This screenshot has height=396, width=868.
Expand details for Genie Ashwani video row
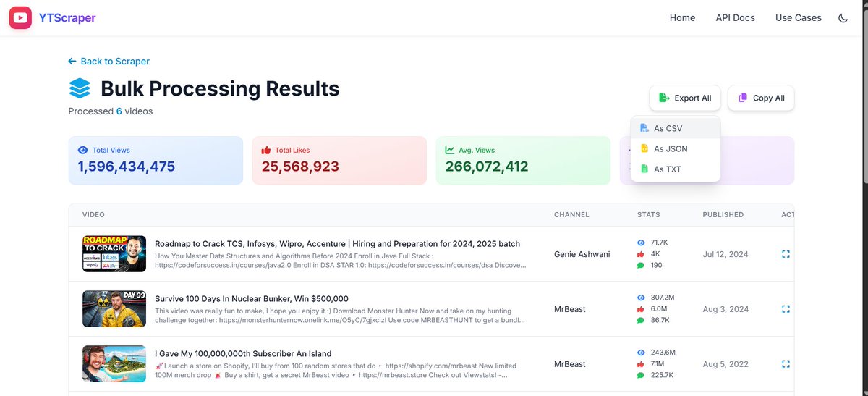pyautogui.click(x=786, y=254)
